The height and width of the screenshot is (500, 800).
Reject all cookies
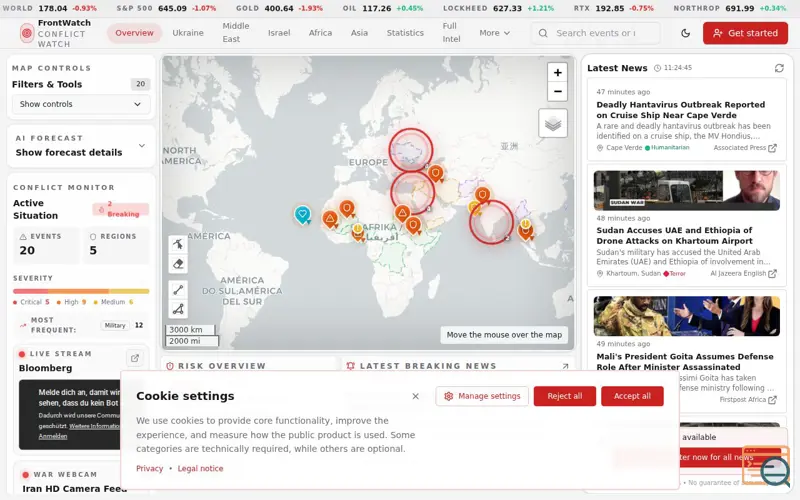(x=565, y=396)
